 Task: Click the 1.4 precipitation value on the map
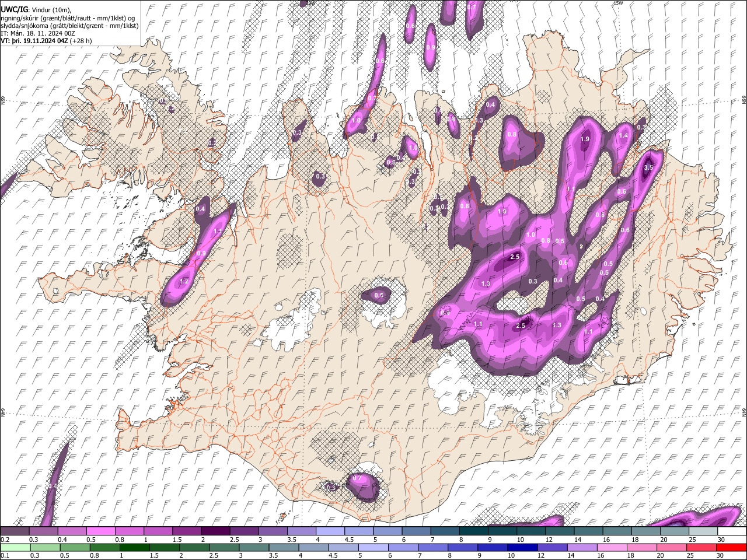click(623, 135)
